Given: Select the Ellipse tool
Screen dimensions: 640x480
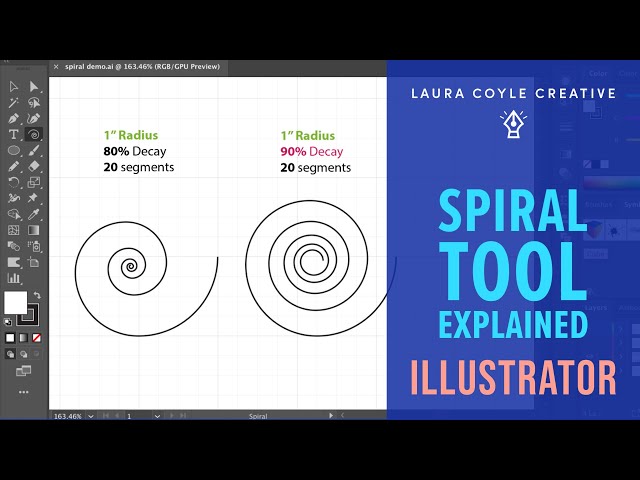Looking at the screenshot, I should 13,150.
